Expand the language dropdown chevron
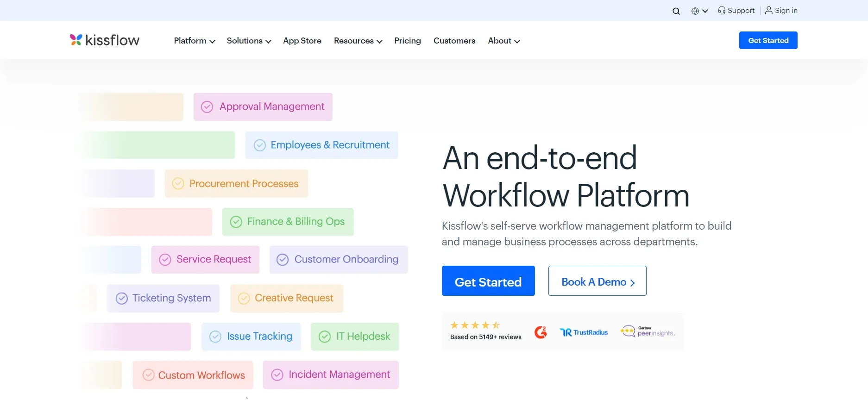Image resolution: width=868 pixels, height=412 pixels. click(x=705, y=11)
